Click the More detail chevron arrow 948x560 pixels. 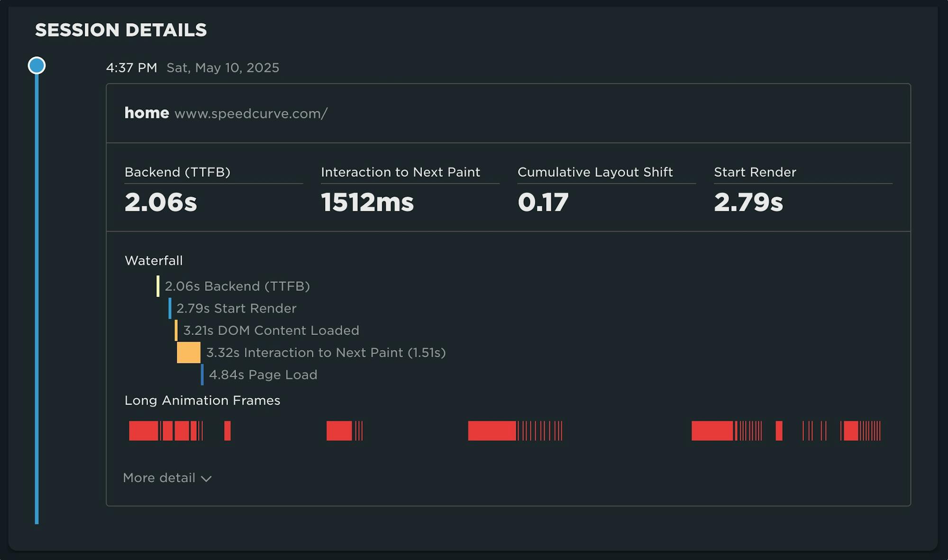[206, 479]
